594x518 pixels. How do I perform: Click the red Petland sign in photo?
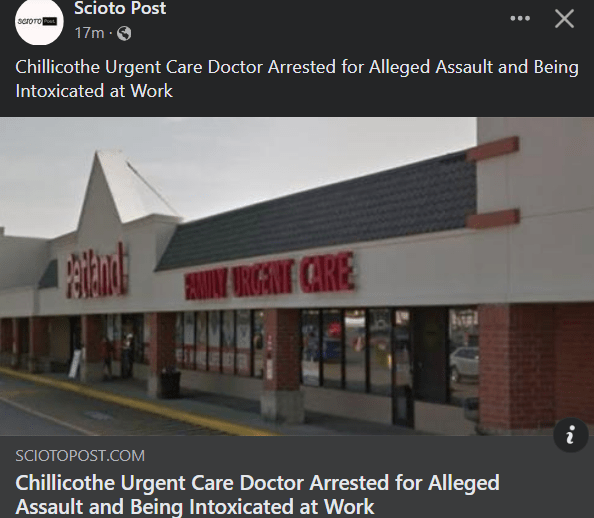point(96,271)
